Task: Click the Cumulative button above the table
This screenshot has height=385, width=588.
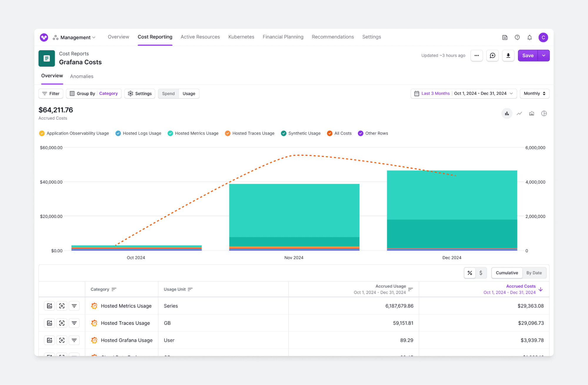Action: [x=507, y=273]
